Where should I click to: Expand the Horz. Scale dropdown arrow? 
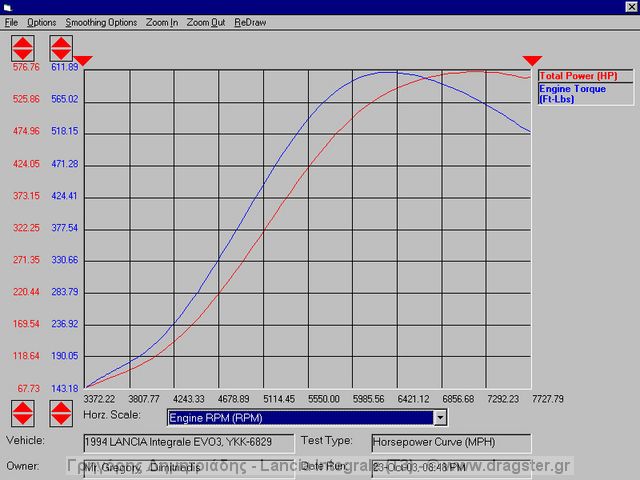(x=439, y=418)
